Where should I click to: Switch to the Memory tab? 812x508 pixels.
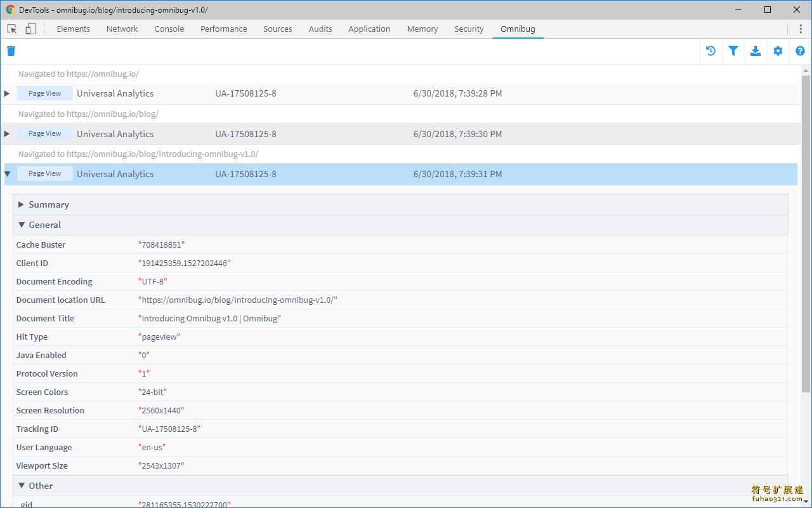pyautogui.click(x=422, y=29)
